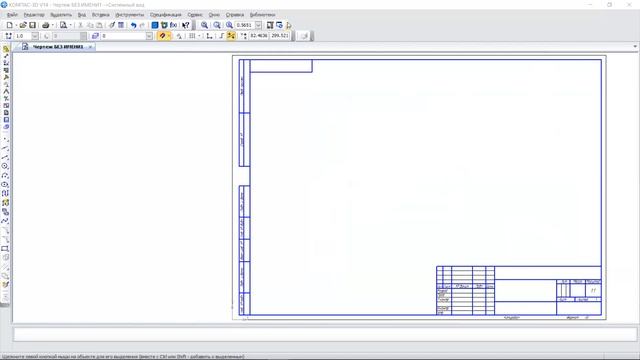Click the X cursor coordinate field 82.4636
Screen dimensions: 640x360
coord(259,36)
